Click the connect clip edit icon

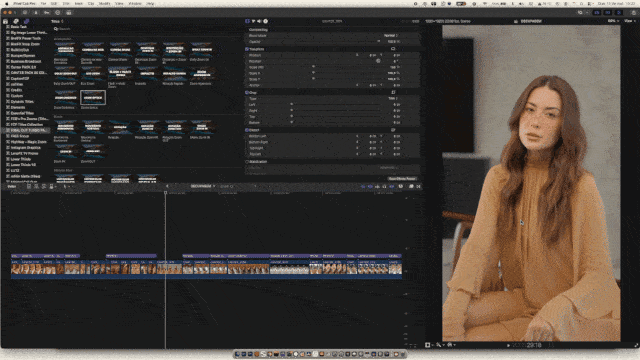point(29,187)
